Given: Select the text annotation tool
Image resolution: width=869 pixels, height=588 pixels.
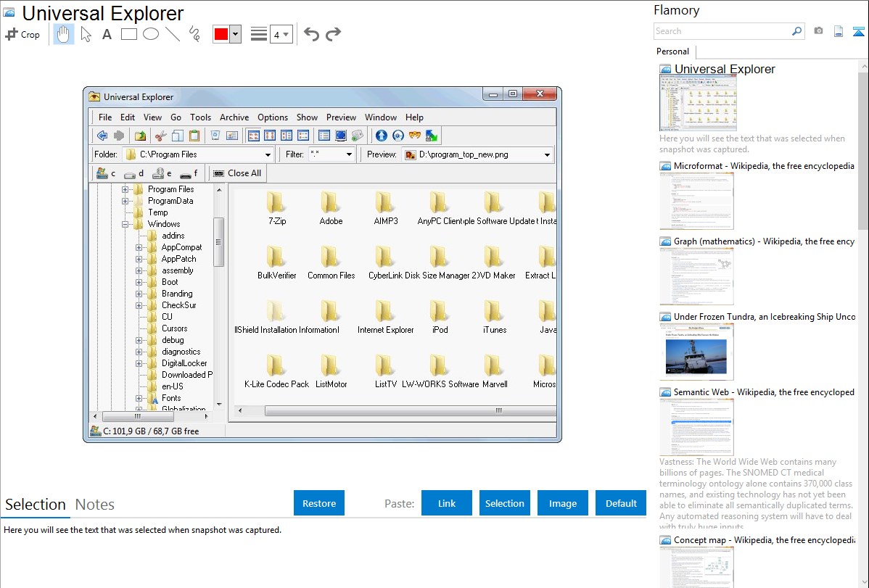Looking at the screenshot, I should (107, 34).
